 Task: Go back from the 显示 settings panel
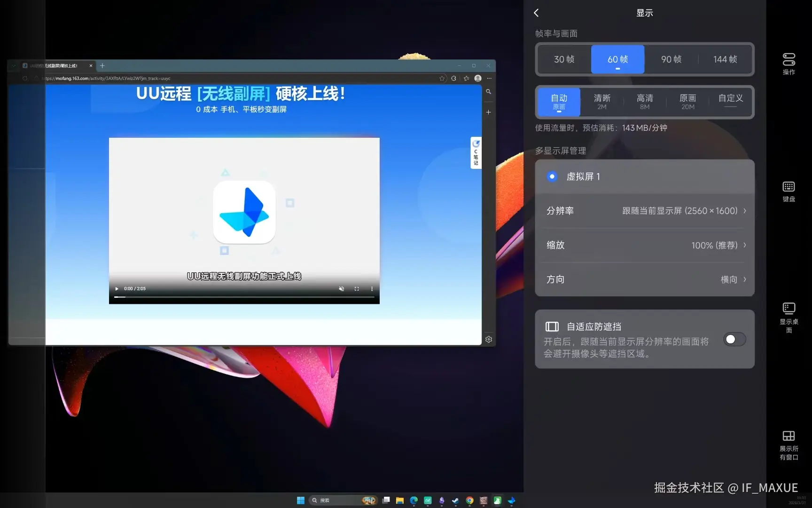pos(536,13)
